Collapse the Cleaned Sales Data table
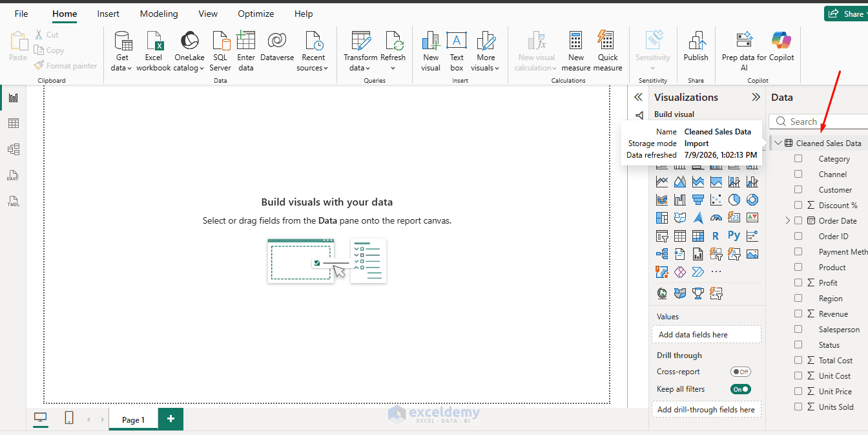The width and height of the screenshot is (868, 435). coord(778,143)
